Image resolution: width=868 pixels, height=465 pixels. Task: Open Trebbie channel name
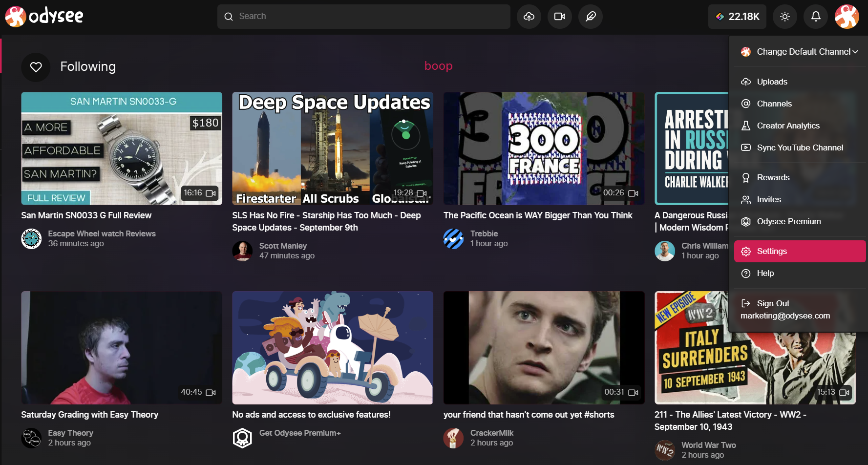tap(484, 234)
